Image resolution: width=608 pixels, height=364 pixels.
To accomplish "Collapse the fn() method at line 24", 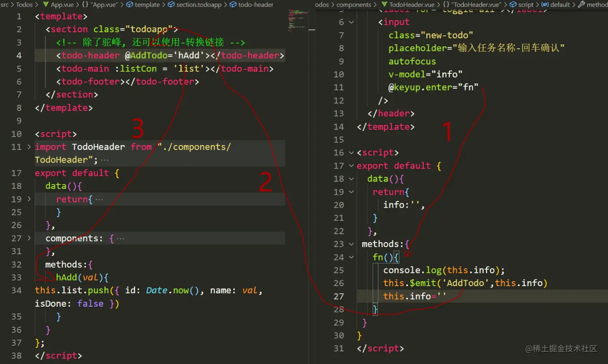I will (351, 257).
